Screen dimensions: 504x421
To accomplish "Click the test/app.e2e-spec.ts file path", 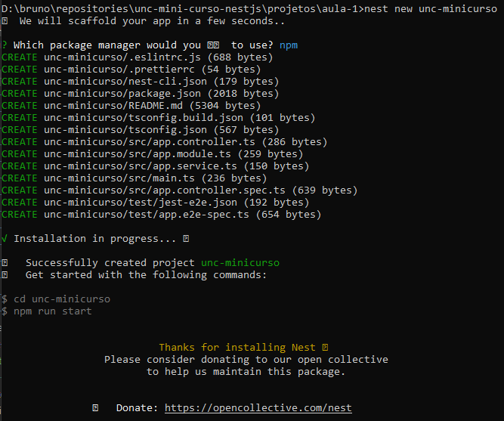I will 149,215.
